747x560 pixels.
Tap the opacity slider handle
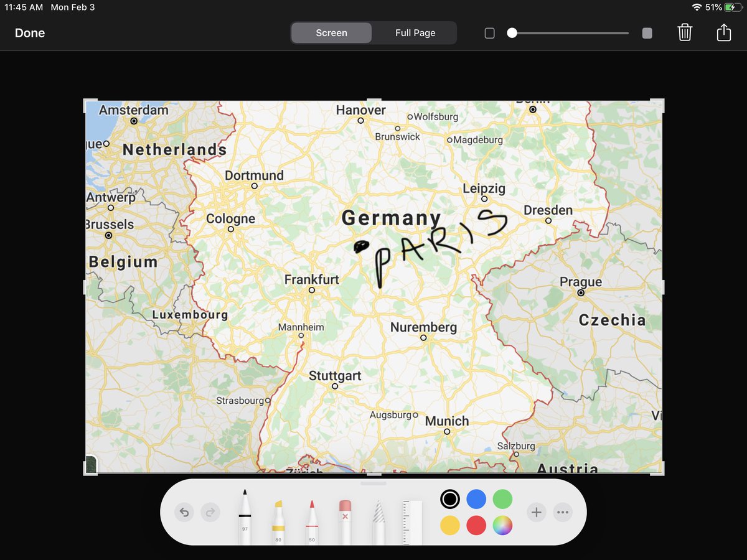click(x=512, y=33)
